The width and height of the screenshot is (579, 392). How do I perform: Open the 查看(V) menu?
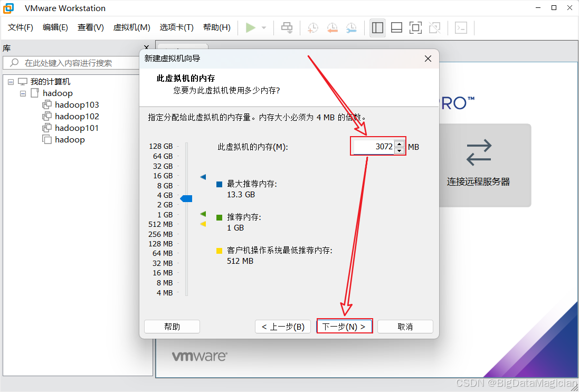[x=90, y=27]
